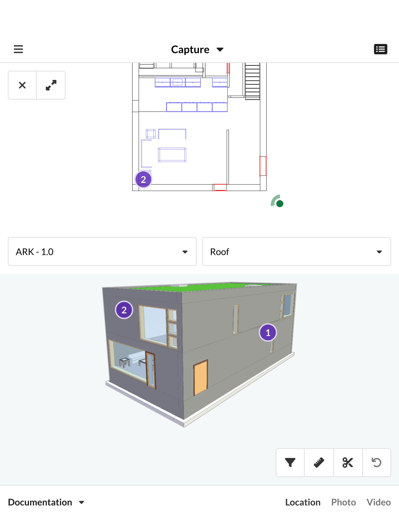Click the orange door on the model
Screen dimensions: 399x532
200,378
